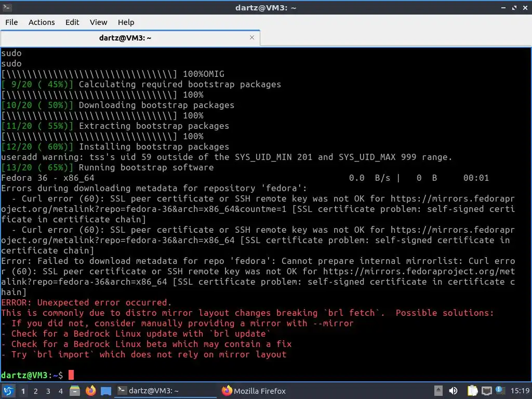Open the File menu
This screenshot has width=532, height=399.
pos(11,22)
